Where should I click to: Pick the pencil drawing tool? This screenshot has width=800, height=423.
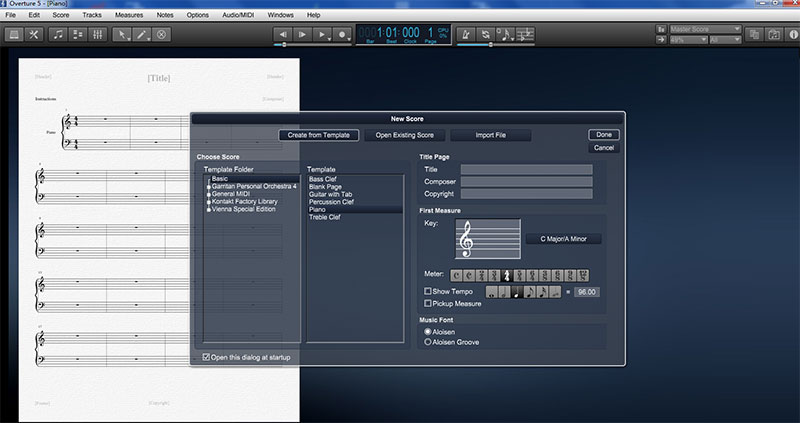pyautogui.click(x=142, y=34)
